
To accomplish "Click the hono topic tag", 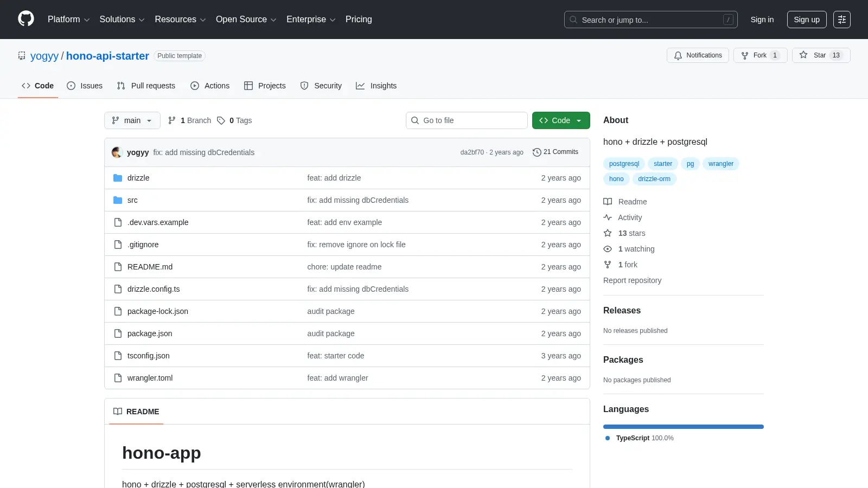I will [616, 179].
